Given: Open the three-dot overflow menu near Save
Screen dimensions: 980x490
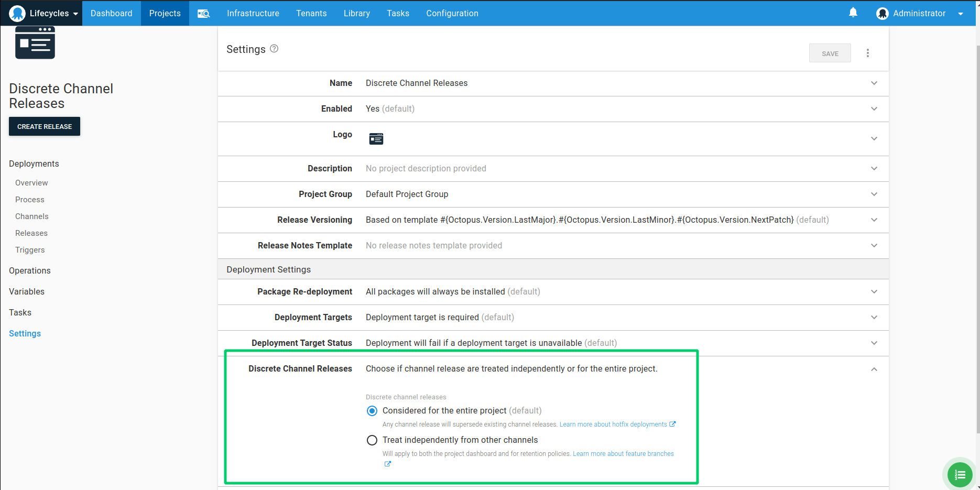Looking at the screenshot, I should click(867, 53).
